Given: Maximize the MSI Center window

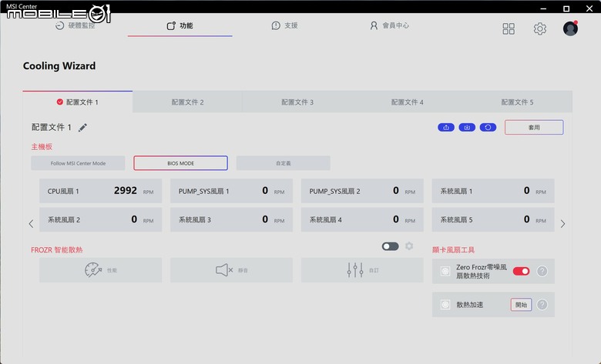Looking at the screenshot, I should (x=566, y=8).
